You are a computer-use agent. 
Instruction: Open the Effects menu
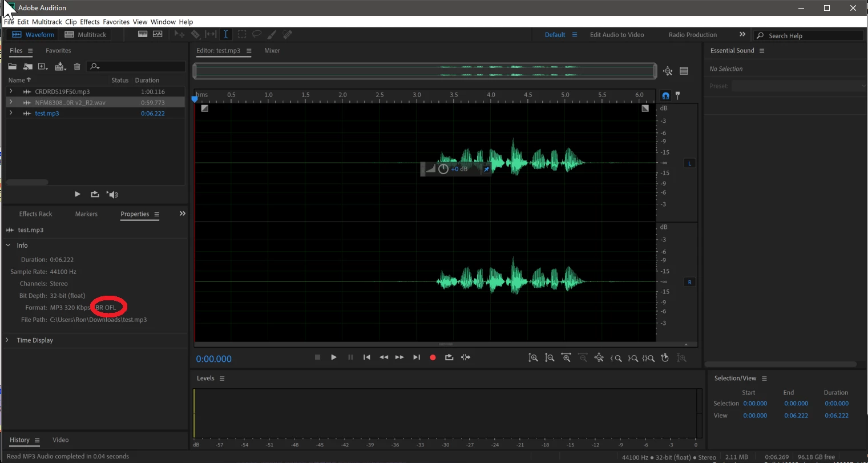pyautogui.click(x=90, y=22)
